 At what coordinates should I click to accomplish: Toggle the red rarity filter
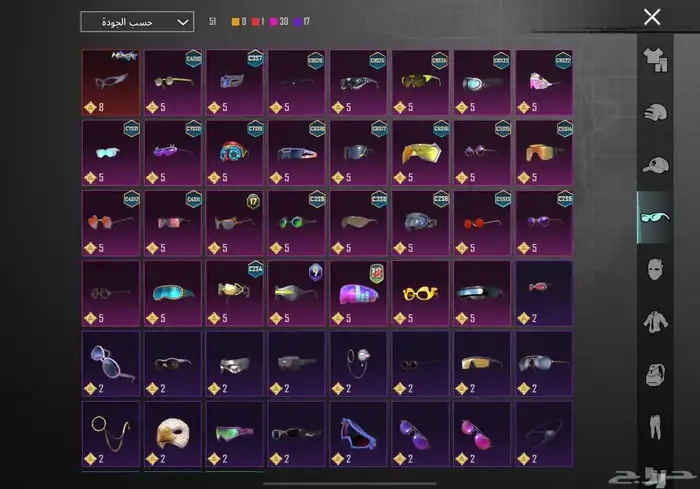(x=257, y=21)
